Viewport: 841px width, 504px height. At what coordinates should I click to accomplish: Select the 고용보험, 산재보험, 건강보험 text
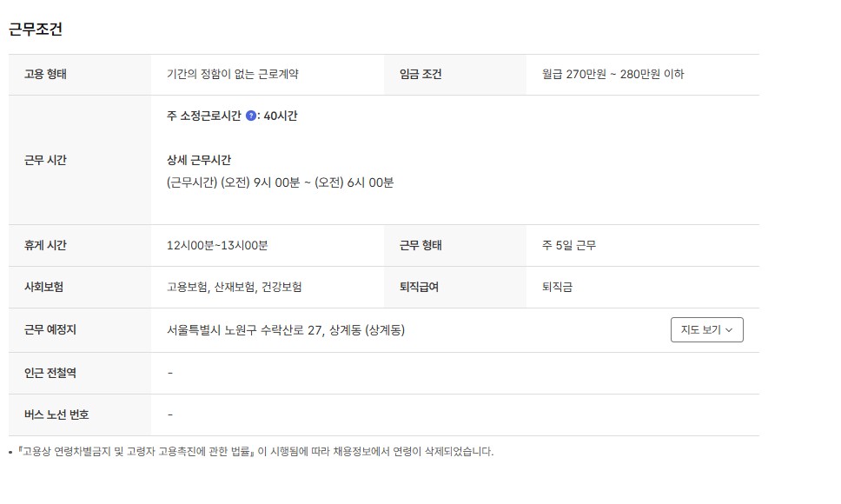[x=234, y=287]
